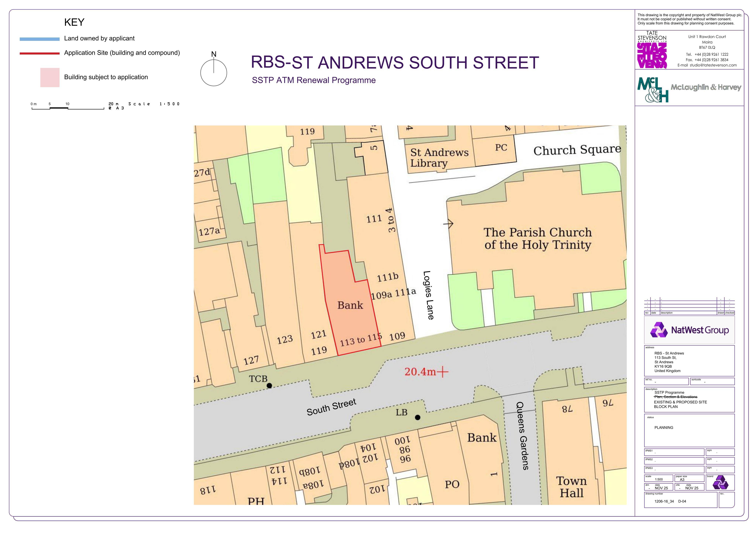The image size is (756, 535).
Task: Click the 'Unit 1 Rawdon Court' address line
Action: coord(707,37)
